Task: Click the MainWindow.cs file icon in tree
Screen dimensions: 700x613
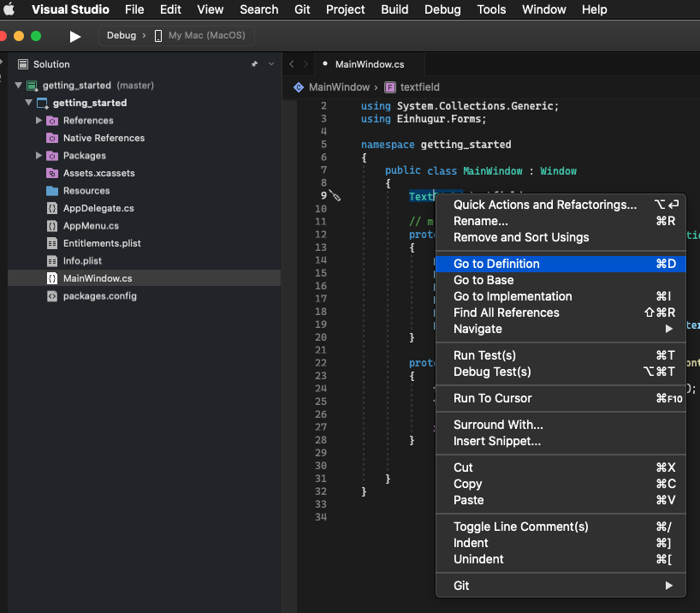Action: click(x=52, y=278)
